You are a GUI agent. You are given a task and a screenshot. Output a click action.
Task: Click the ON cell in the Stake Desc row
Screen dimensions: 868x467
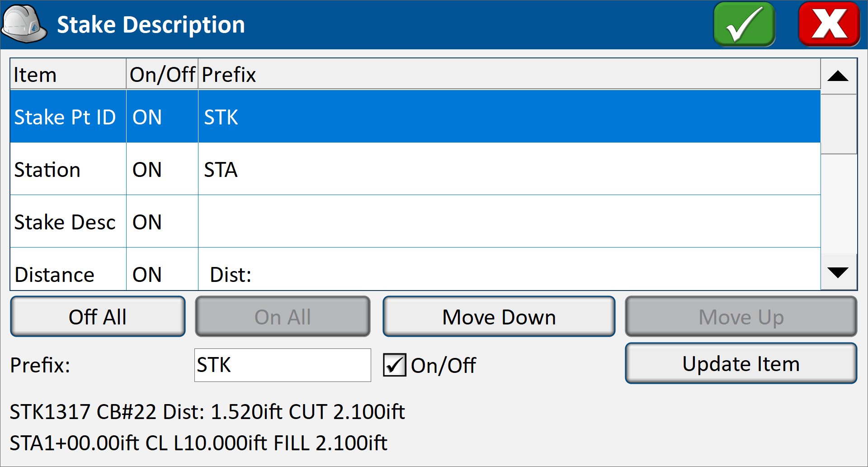click(x=162, y=222)
